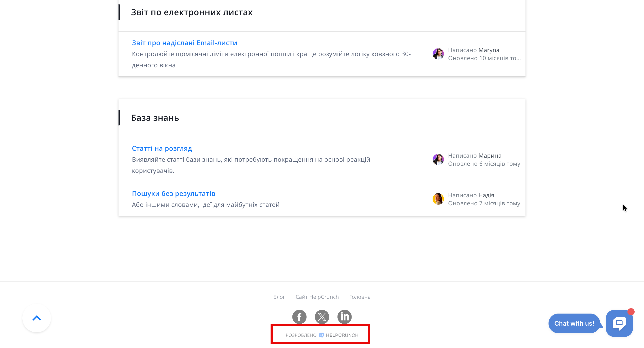
Task: Click Maryna's avatar on email report article
Action: [438, 54]
